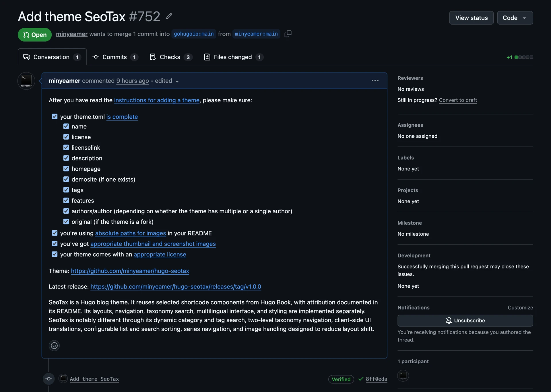Viewport: 551px width, 392px height.
Task: Click the Unsubscribe button
Action: [465, 321]
